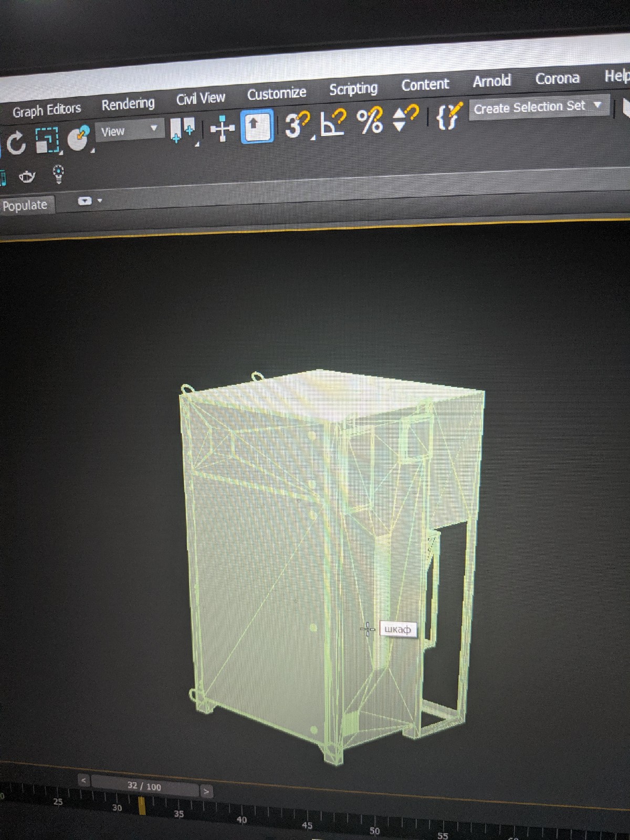Select the Scale tool icon
The width and height of the screenshot is (630, 840).
[48, 140]
